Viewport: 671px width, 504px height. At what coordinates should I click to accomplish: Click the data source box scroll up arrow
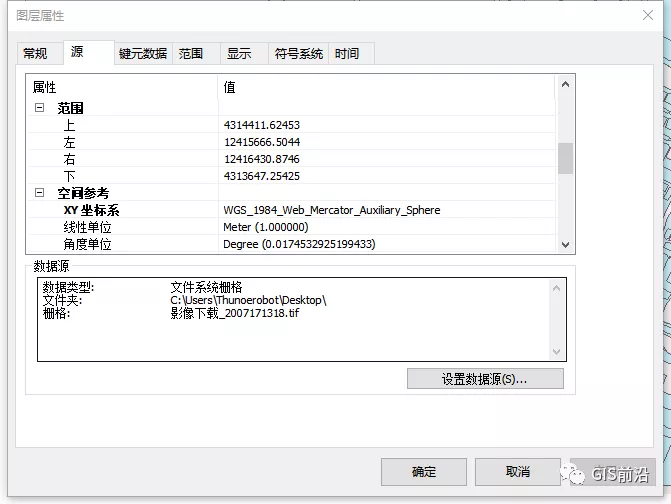[x=556, y=288]
